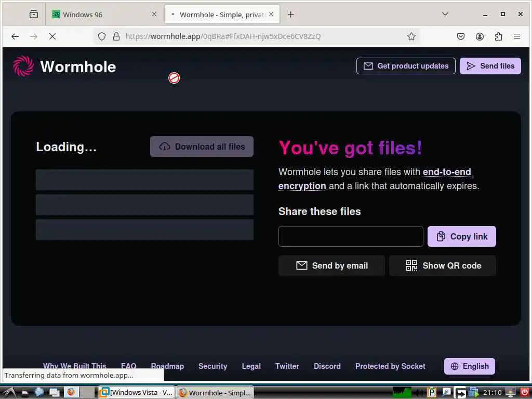The height and width of the screenshot is (399, 532).
Task: Launch Firefox from the taskbar launcher
Action: [71, 393]
